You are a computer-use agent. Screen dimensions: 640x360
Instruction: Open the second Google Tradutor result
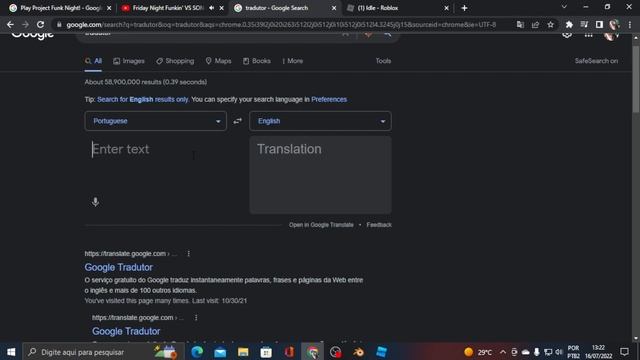point(126,331)
